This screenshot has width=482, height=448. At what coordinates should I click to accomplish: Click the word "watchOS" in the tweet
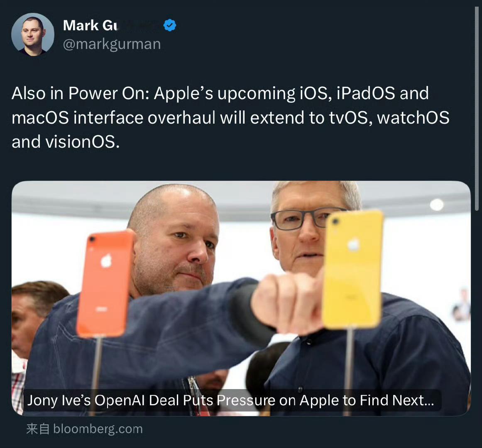[x=413, y=118]
